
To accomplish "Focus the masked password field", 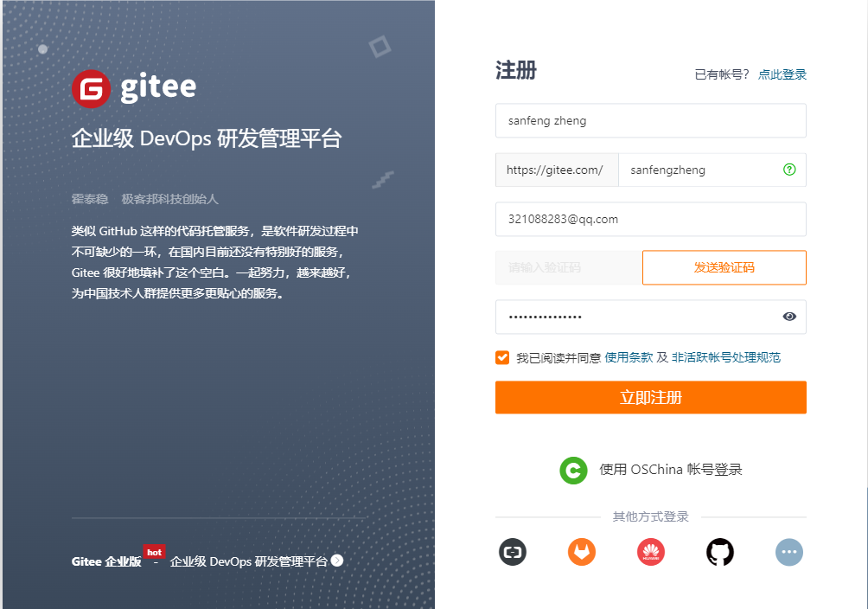I will [x=651, y=317].
